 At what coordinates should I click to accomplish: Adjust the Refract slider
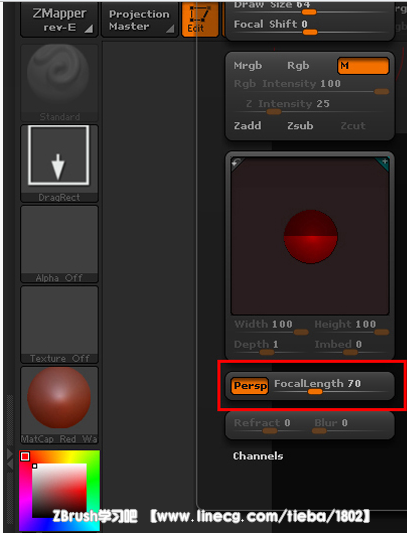270,426
